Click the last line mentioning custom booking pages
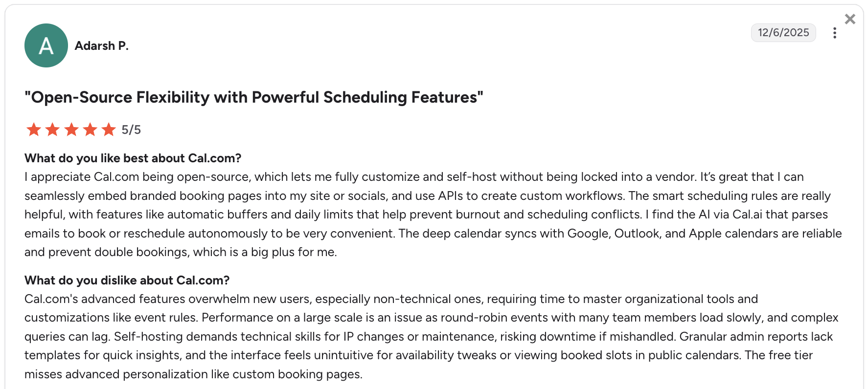This screenshot has width=868, height=389. (194, 374)
